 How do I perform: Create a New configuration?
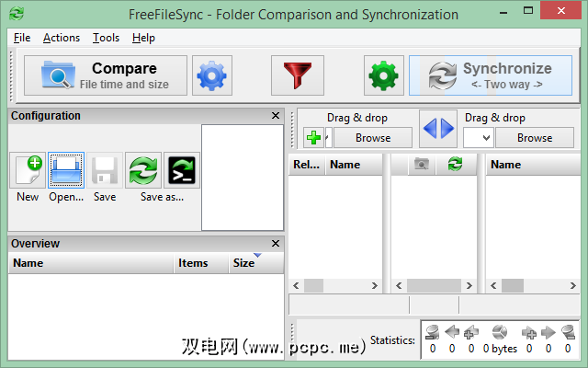point(28,170)
